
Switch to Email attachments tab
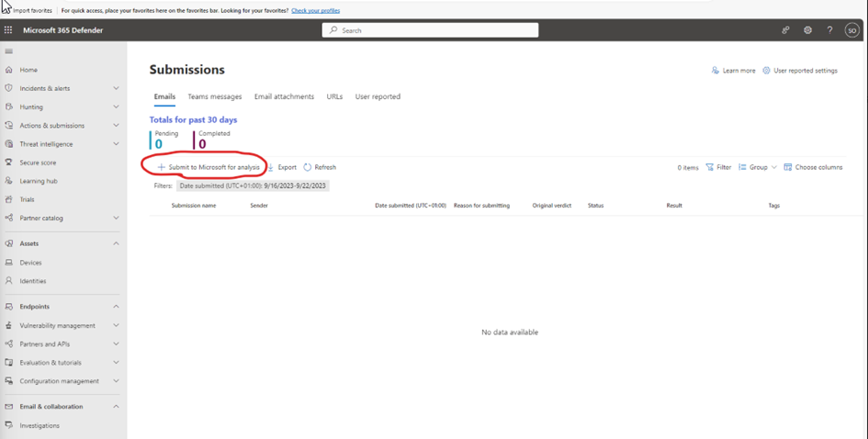click(x=284, y=96)
